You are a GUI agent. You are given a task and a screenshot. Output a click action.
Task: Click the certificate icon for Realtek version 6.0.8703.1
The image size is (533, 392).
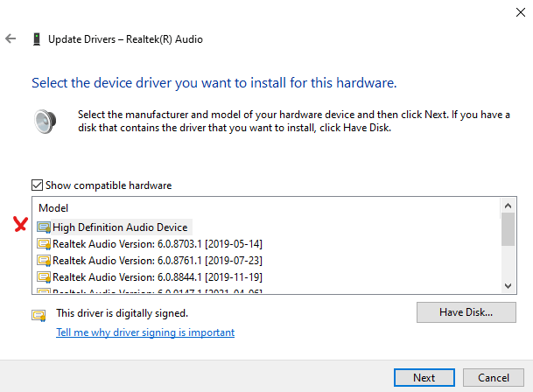tap(44, 244)
